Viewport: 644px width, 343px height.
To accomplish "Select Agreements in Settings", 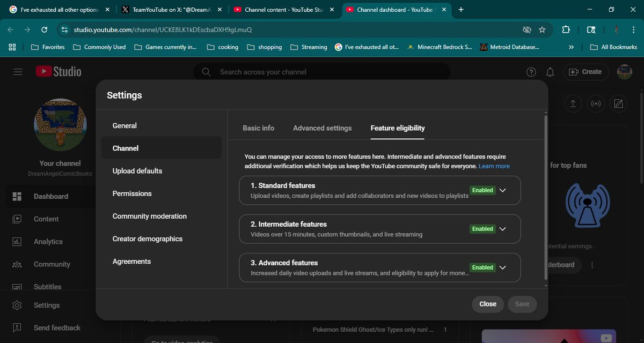I will click(x=161, y=261).
